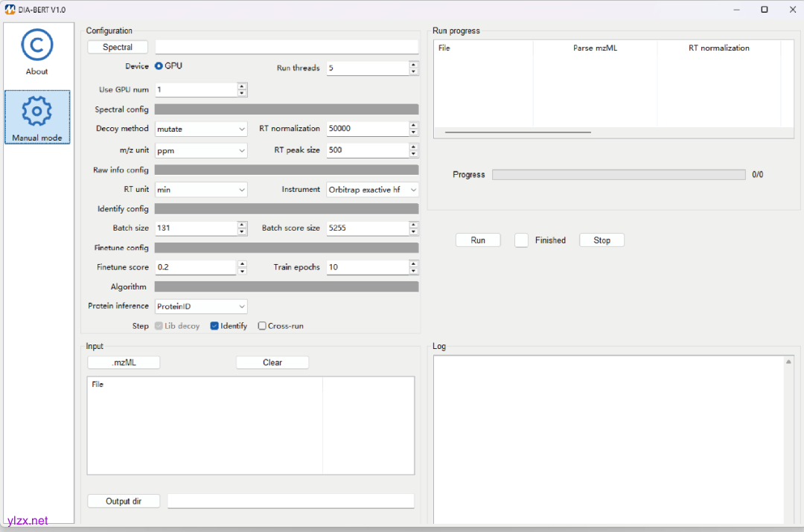This screenshot has height=532, width=804.
Task: Toggle the Identify step checkbox
Action: [214, 326]
